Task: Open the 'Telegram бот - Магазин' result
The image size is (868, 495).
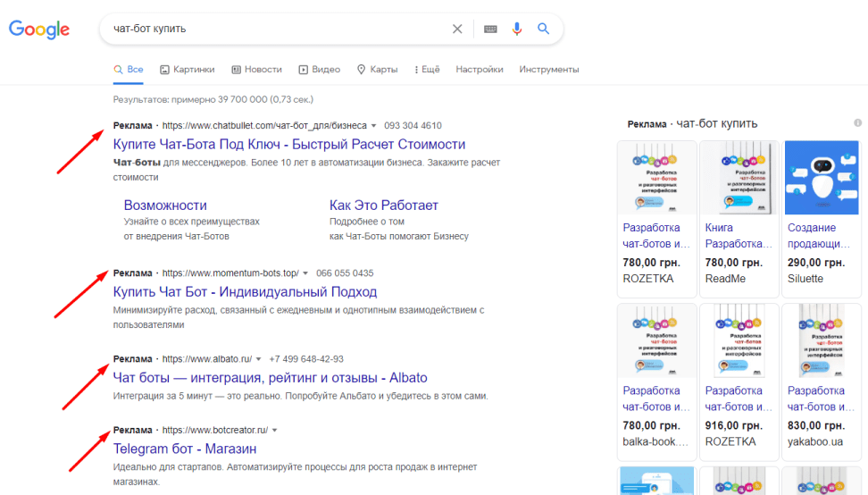Action: click(x=185, y=449)
